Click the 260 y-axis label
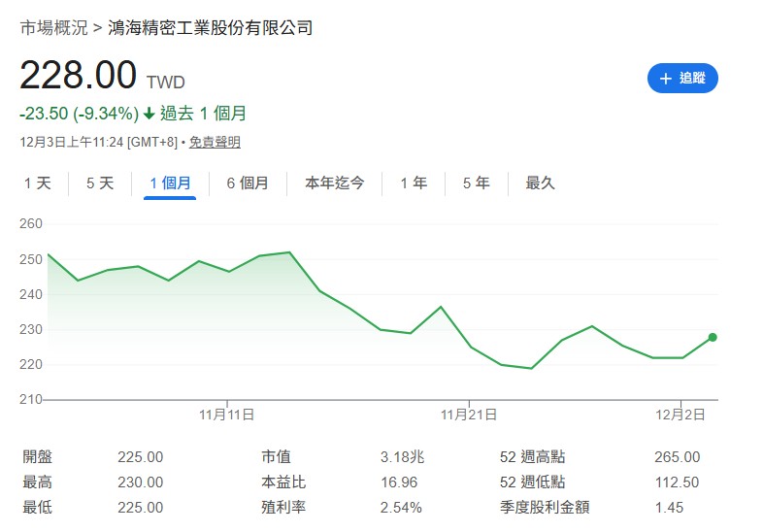Image resolution: width=763 pixels, height=532 pixels. [x=31, y=224]
